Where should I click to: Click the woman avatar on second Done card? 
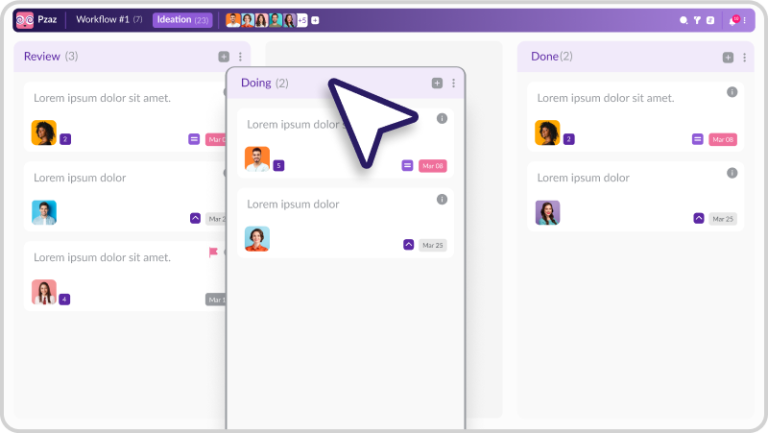pyautogui.click(x=547, y=212)
